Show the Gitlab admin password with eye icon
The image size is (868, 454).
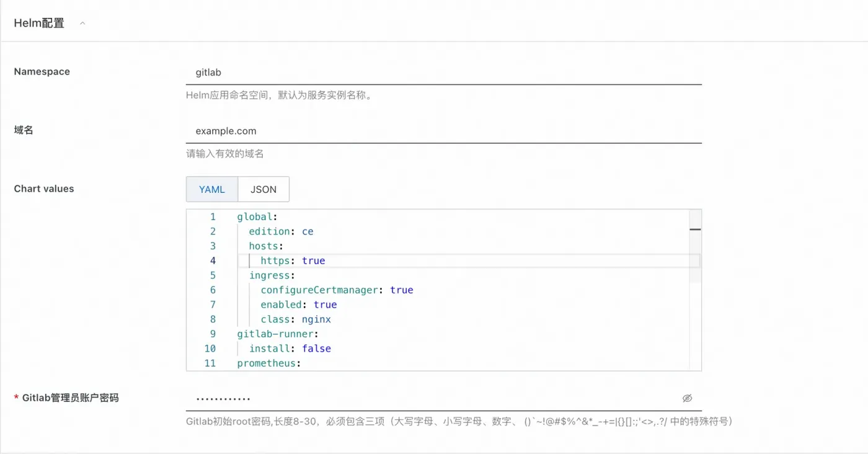click(x=687, y=398)
